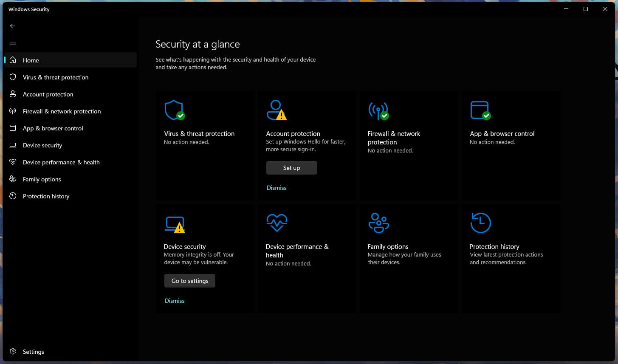
Task: Select Device performance & health in sidebar
Action: [x=71, y=162]
